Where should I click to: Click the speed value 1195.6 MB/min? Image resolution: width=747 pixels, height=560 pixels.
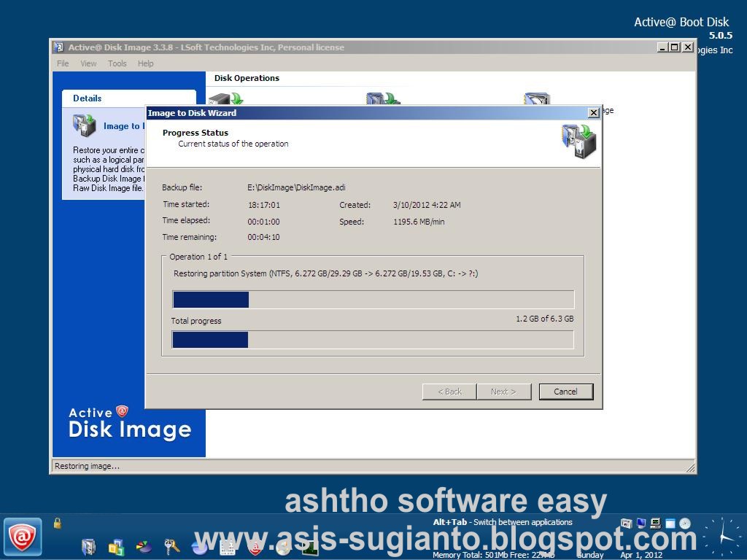click(419, 222)
